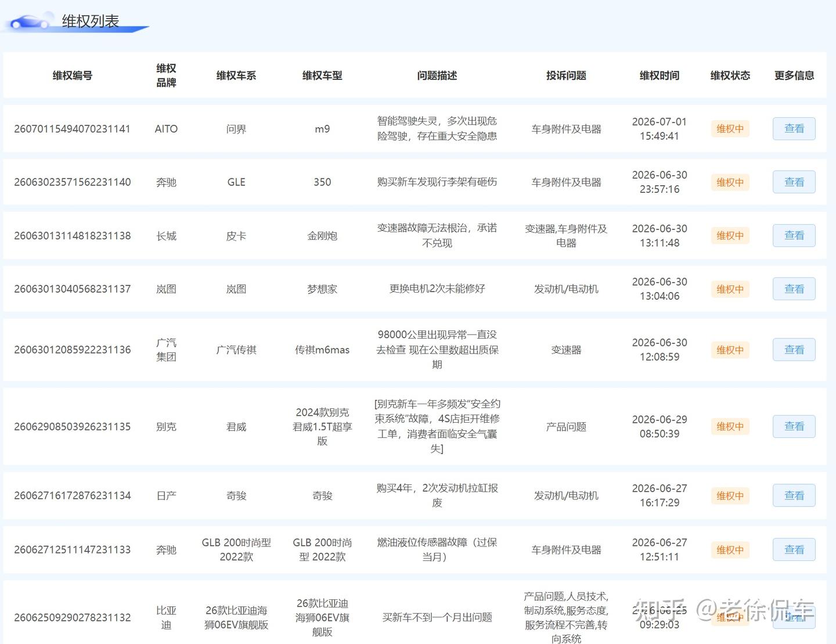Click the 长城 brand cell

tap(166, 236)
